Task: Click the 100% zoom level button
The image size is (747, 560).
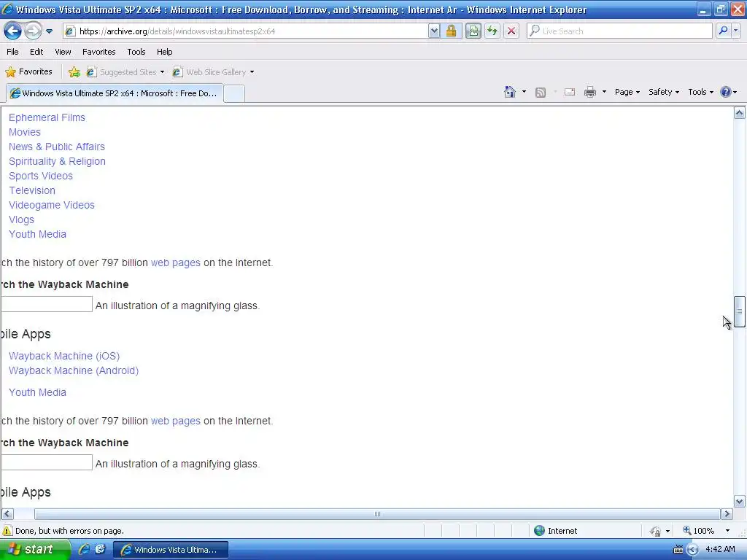Action: coord(698,531)
